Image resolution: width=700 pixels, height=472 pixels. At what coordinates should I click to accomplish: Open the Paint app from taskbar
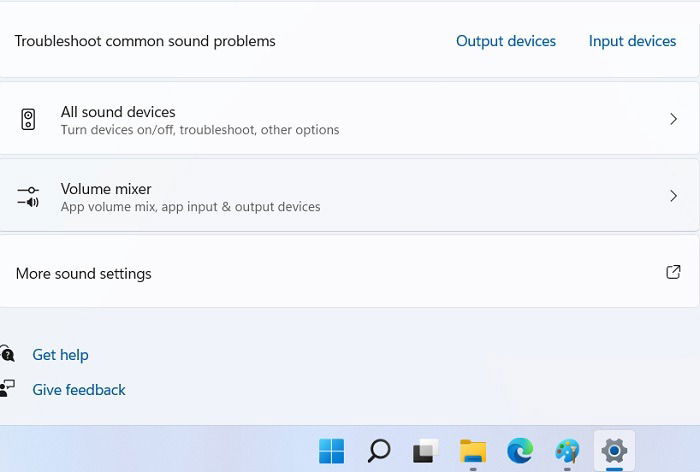(x=567, y=451)
